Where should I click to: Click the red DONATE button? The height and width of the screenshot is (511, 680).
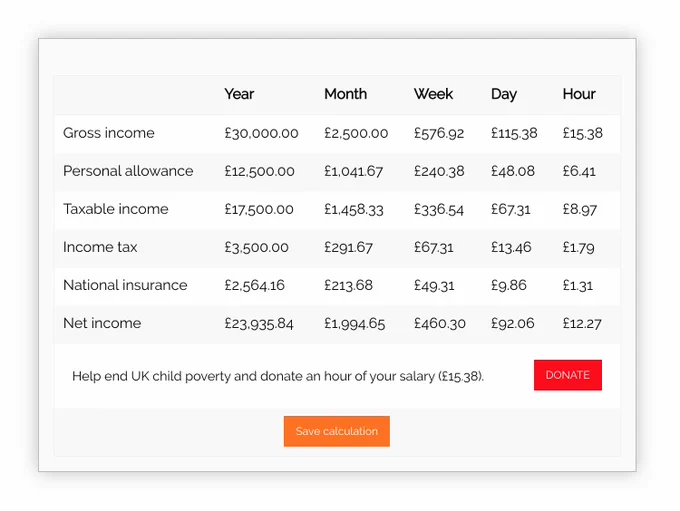pyautogui.click(x=568, y=375)
